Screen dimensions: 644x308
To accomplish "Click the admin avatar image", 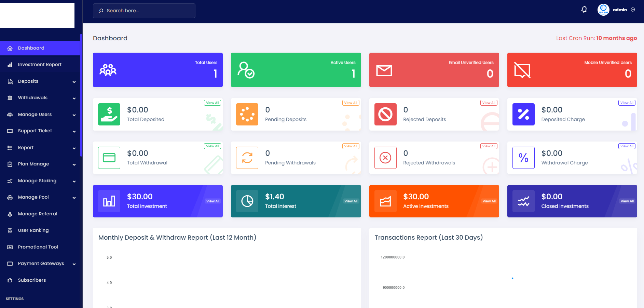I will (x=603, y=10).
